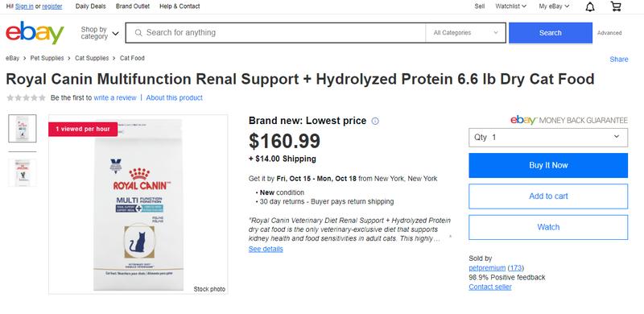Select the first product thumbnail
The image size is (644, 314).
coord(23,129)
